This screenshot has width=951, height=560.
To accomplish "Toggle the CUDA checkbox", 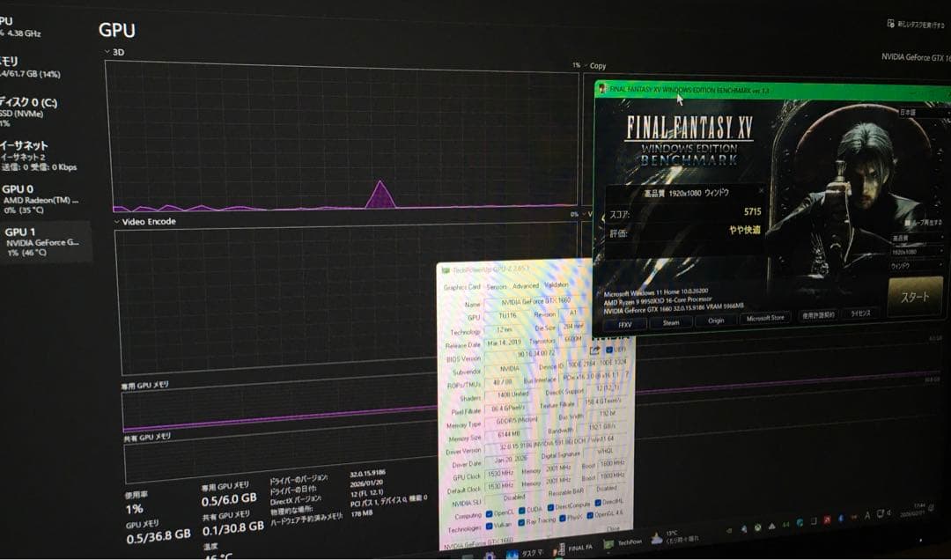I will click(x=521, y=511).
